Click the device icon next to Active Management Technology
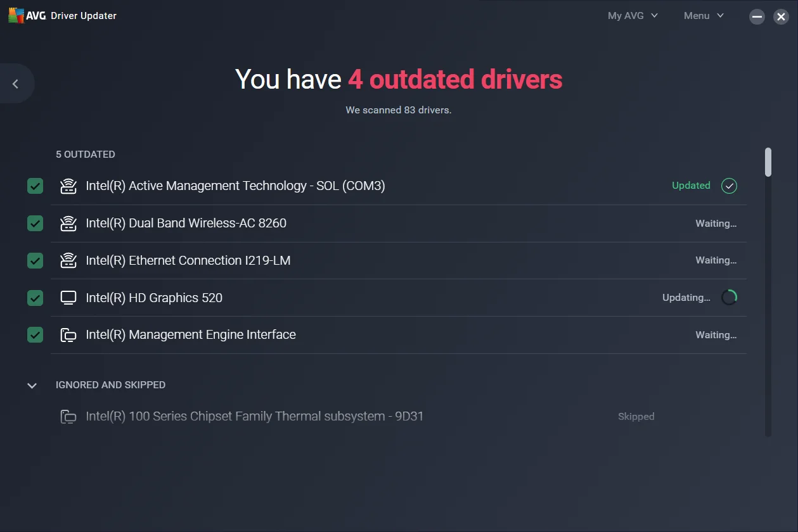 pos(68,186)
